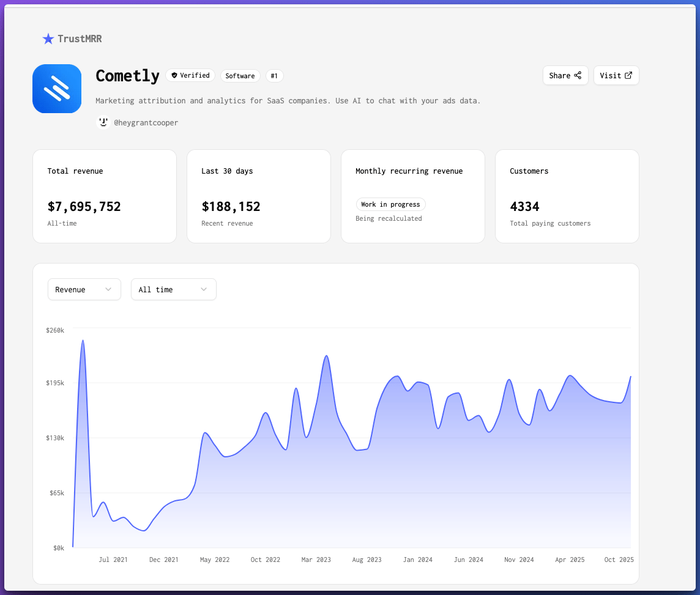Click the Nov 2024 x-axis label
The image size is (700, 595).
(519, 560)
